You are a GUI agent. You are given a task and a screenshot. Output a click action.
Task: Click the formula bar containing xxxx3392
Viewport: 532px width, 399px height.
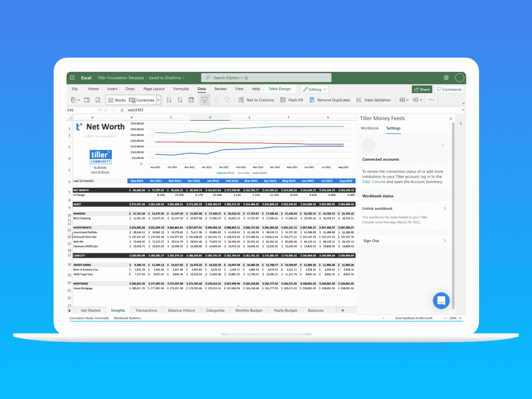pyautogui.click(x=293, y=110)
